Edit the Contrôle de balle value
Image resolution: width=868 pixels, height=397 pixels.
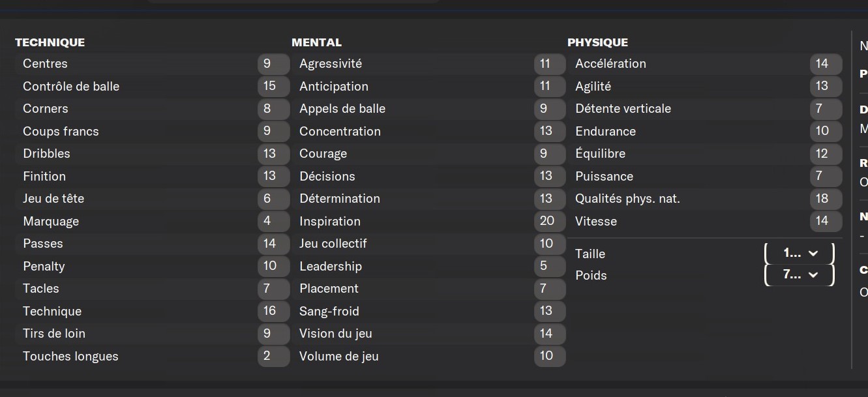(273, 86)
